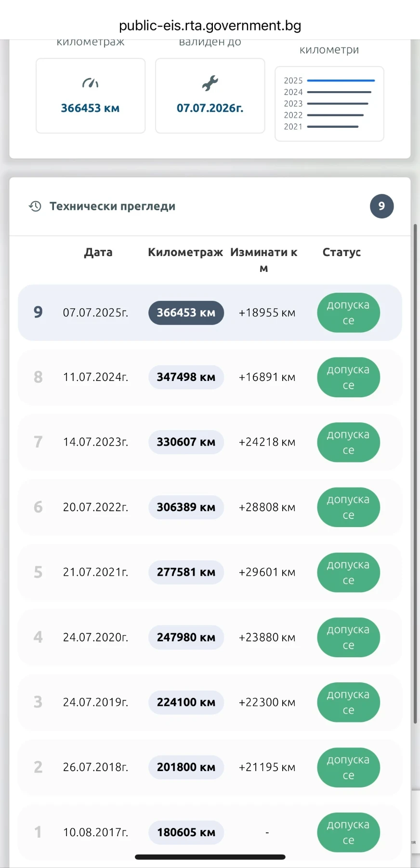Click the speedometer odometer icon
The height and width of the screenshot is (868, 420).
(x=90, y=83)
